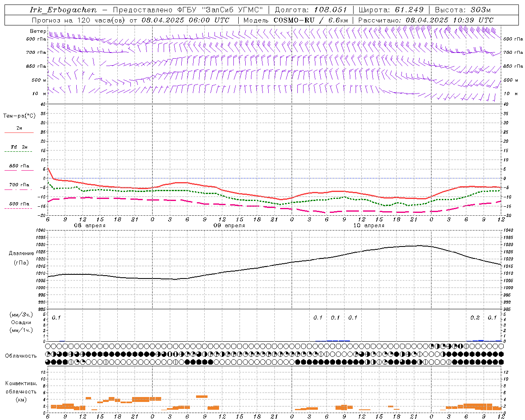Click the Td 2м dew point legend entry
Image resolution: width=525 pixels, height=420 pixels.
click(19, 147)
